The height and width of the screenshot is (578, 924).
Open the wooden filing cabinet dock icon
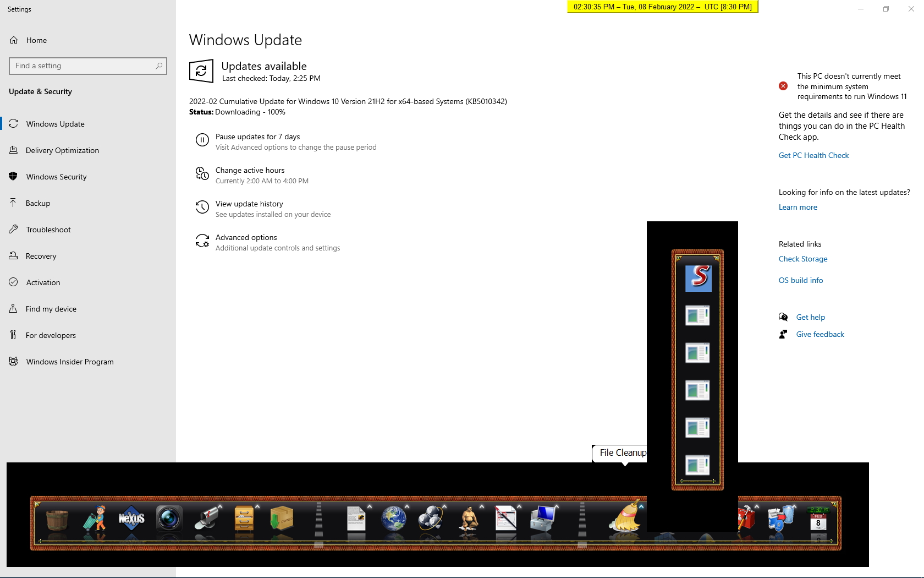(x=244, y=518)
